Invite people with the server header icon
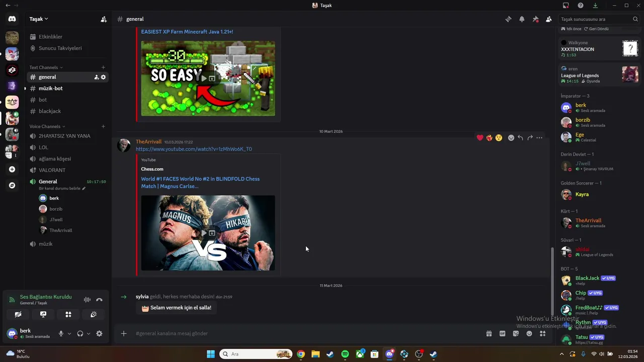Image resolution: width=644 pixels, height=362 pixels. (104, 19)
